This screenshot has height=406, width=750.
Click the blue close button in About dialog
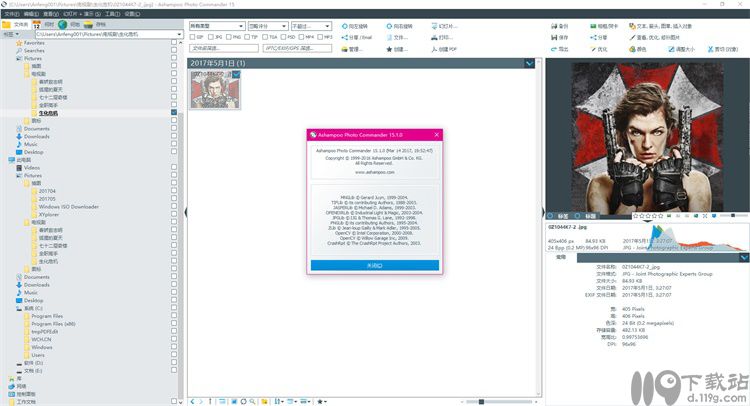(375, 265)
